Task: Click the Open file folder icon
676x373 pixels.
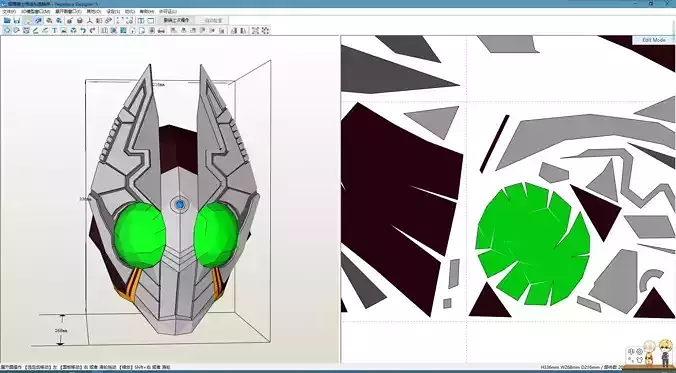Action: 7,20
